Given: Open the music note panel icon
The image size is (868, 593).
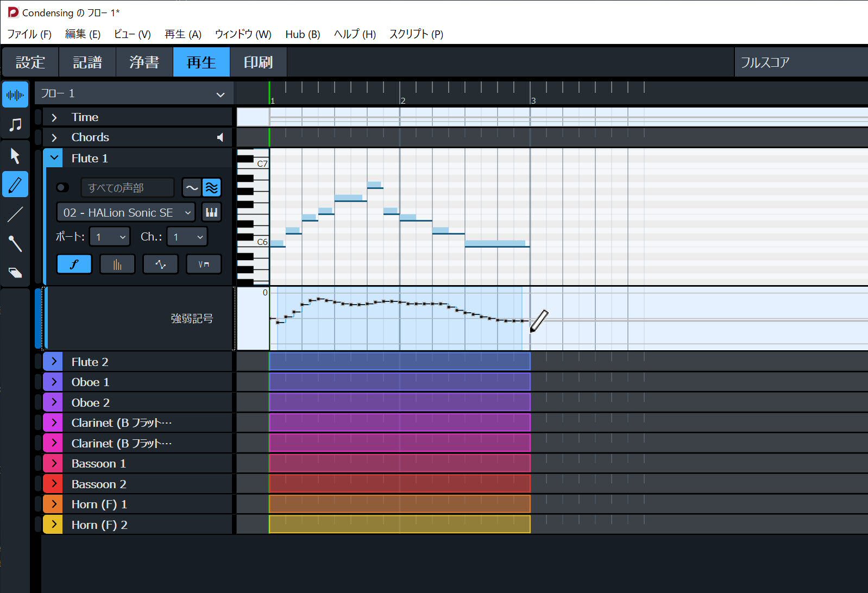Looking at the screenshot, I should (x=15, y=124).
